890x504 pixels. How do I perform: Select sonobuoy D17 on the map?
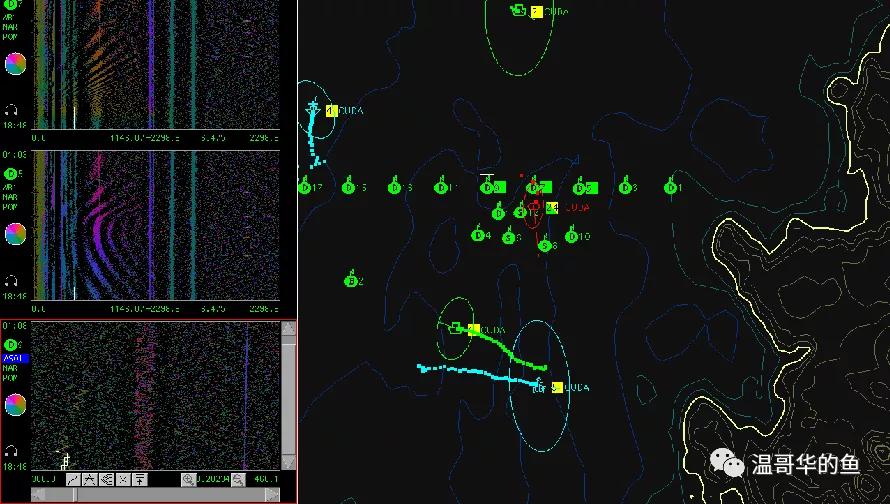(x=305, y=187)
